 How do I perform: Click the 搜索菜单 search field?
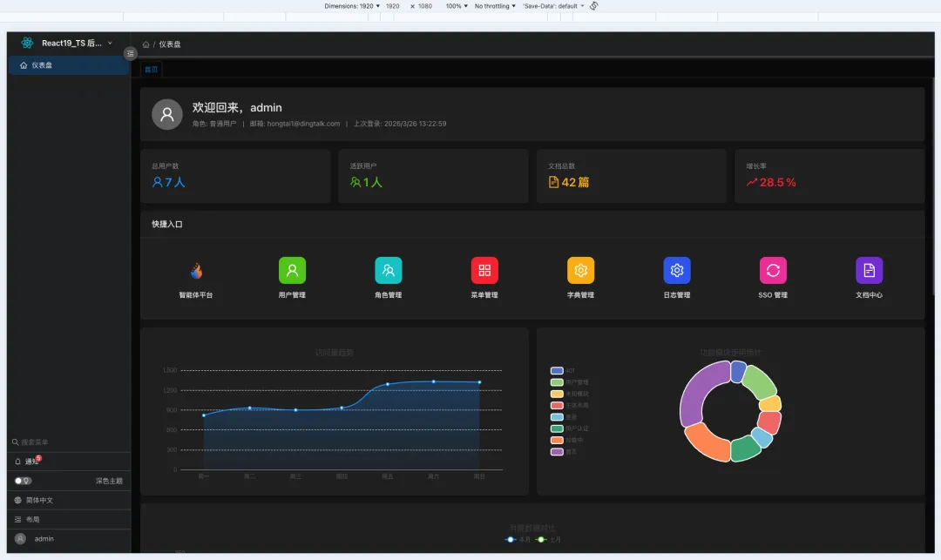click(x=69, y=442)
